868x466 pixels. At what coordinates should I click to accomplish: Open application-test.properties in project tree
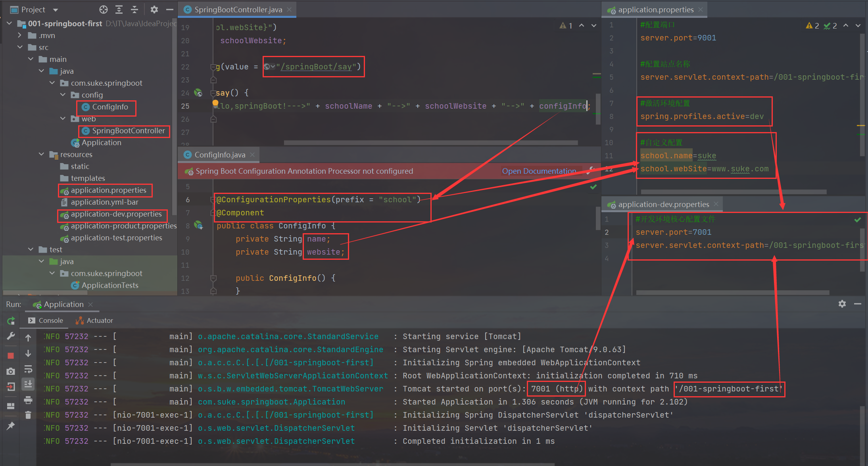point(116,238)
